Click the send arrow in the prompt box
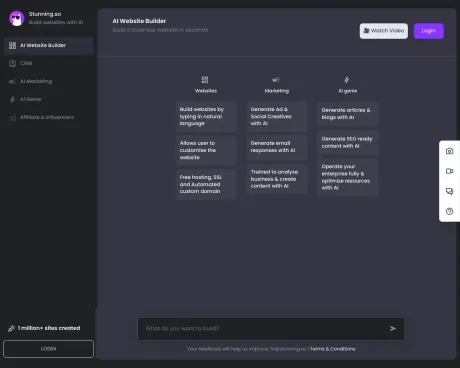Viewport: 460px width, 368px height. (393, 329)
